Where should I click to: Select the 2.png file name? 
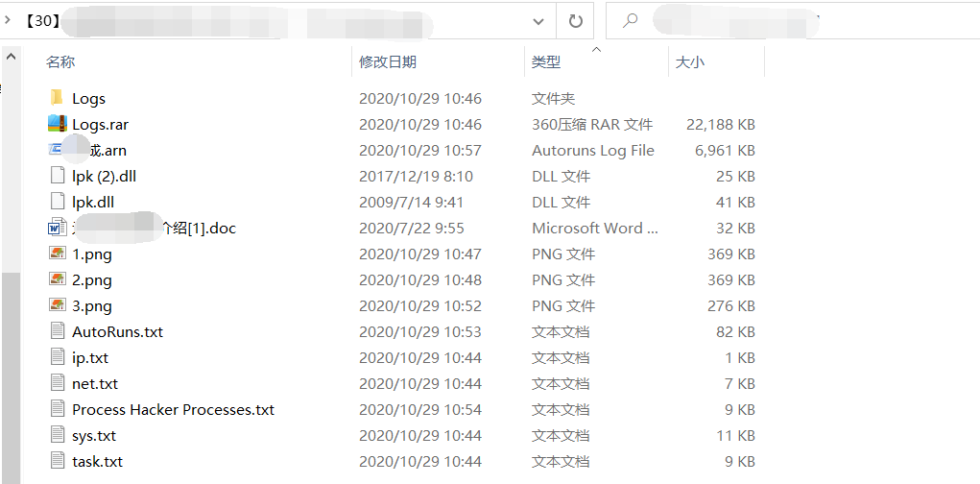point(92,279)
